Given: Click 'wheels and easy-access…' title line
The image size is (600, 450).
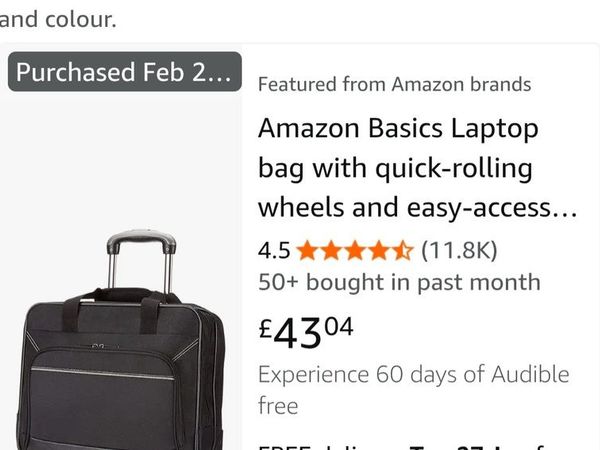Looking at the screenshot, I should point(417,208).
